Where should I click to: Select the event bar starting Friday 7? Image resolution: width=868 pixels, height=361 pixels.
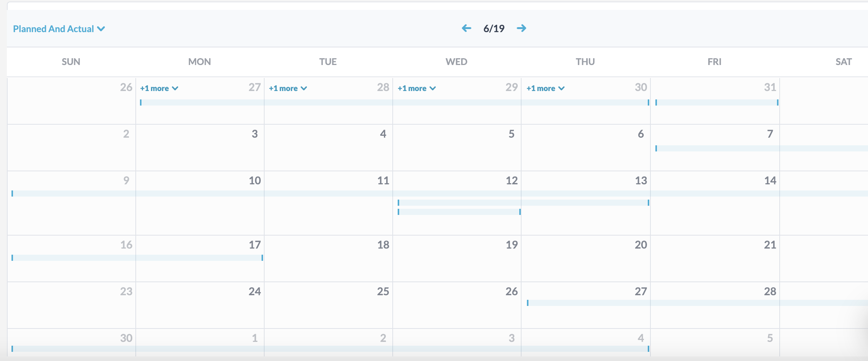(762, 148)
